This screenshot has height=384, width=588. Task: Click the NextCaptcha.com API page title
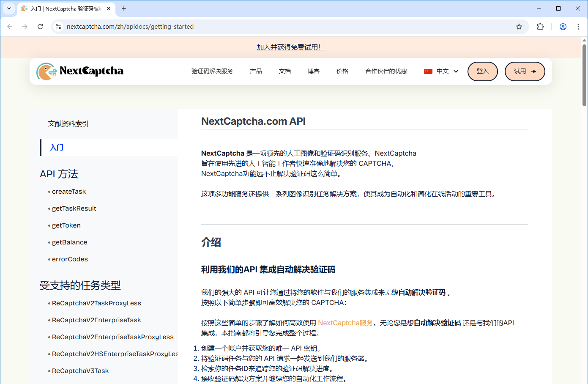pyautogui.click(x=253, y=121)
